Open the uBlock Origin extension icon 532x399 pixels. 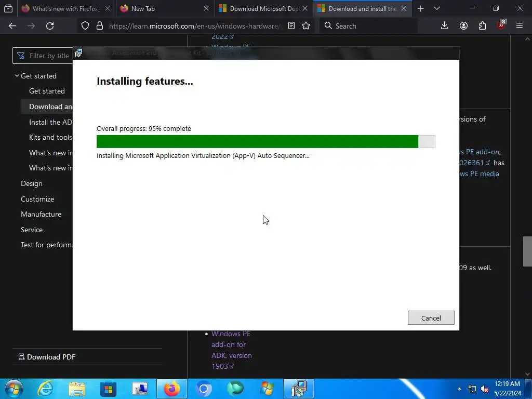[x=501, y=25]
